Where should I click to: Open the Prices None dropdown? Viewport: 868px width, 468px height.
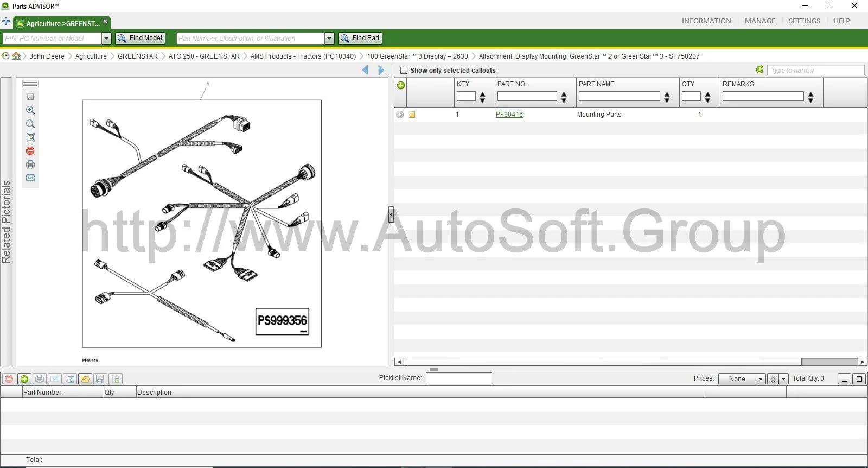click(761, 379)
